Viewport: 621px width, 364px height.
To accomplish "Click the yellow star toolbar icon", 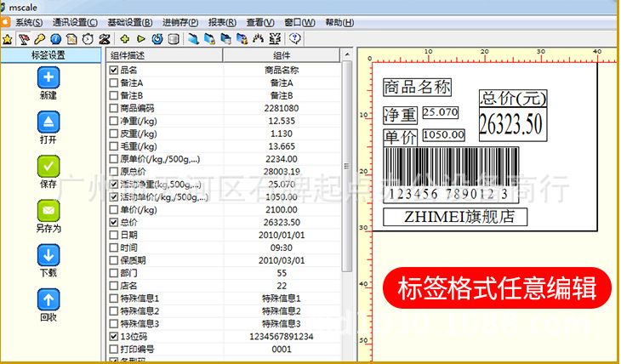I will coord(7,39).
